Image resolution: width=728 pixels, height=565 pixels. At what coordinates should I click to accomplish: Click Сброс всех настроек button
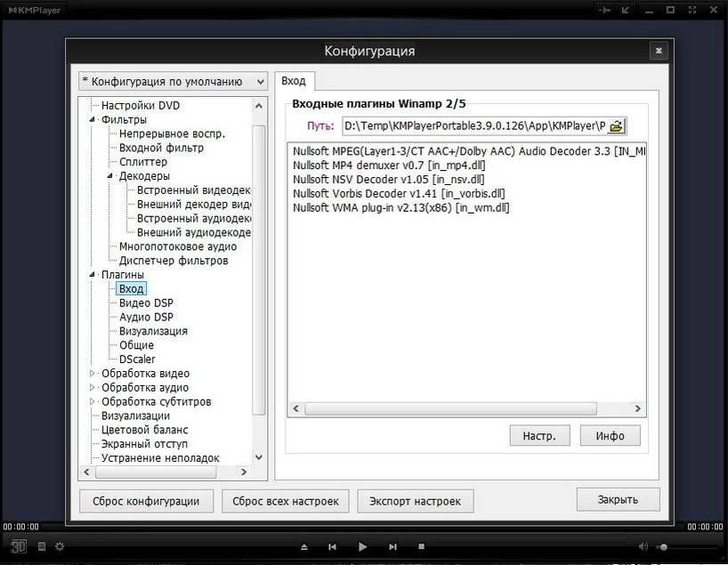(286, 502)
